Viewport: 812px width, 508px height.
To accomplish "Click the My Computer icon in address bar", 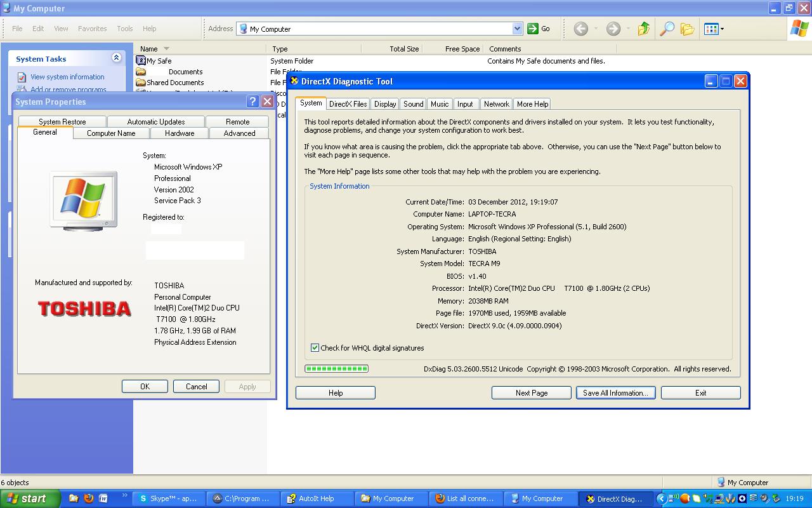I will click(244, 29).
